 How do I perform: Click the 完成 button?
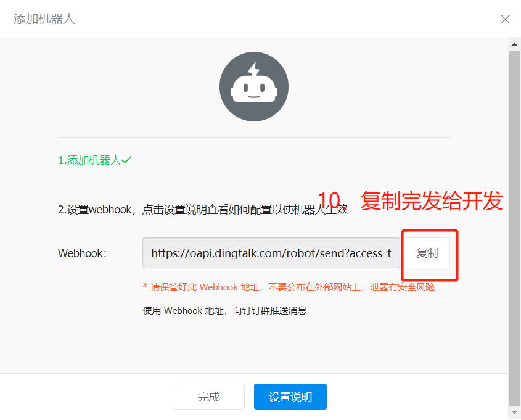[x=208, y=397]
